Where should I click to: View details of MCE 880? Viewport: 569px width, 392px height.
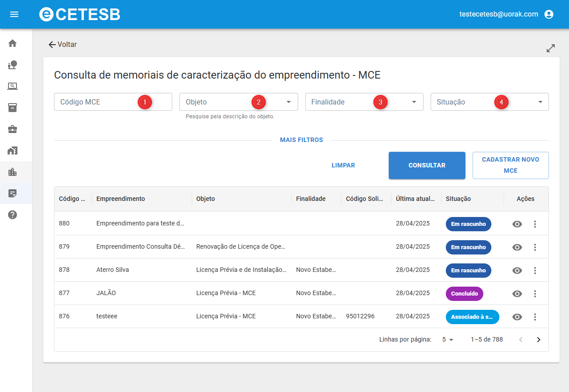517,224
